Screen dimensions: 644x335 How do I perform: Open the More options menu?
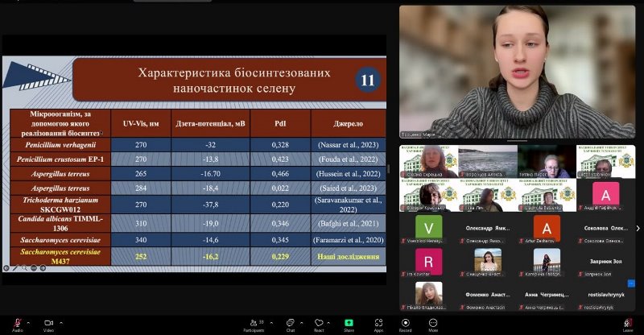(x=433, y=325)
